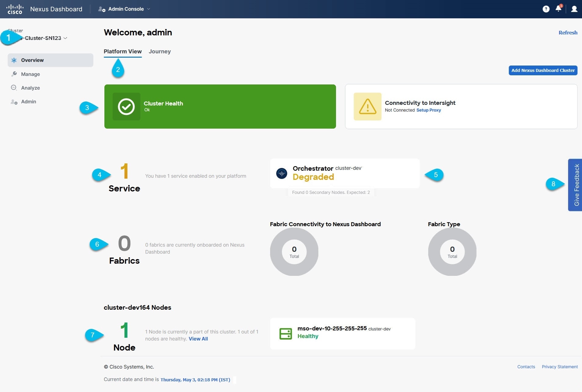Open the Contacts footer link
This screenshot has width=582, height=392.
526,367
